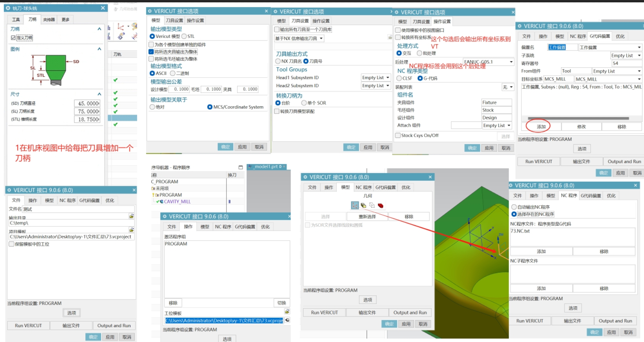Check 使用模板中的视图窗口 checkbox

click(398, 30)
